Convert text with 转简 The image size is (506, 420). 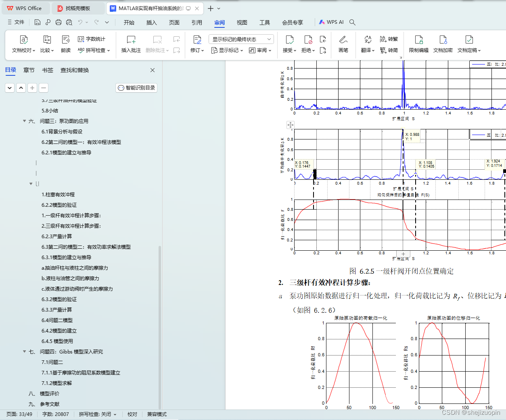tap(389, 50)
